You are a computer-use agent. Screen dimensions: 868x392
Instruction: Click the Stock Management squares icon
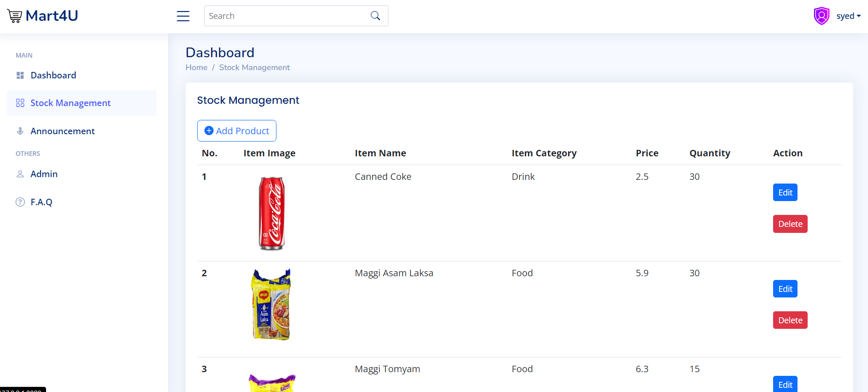tap(20, 103)
